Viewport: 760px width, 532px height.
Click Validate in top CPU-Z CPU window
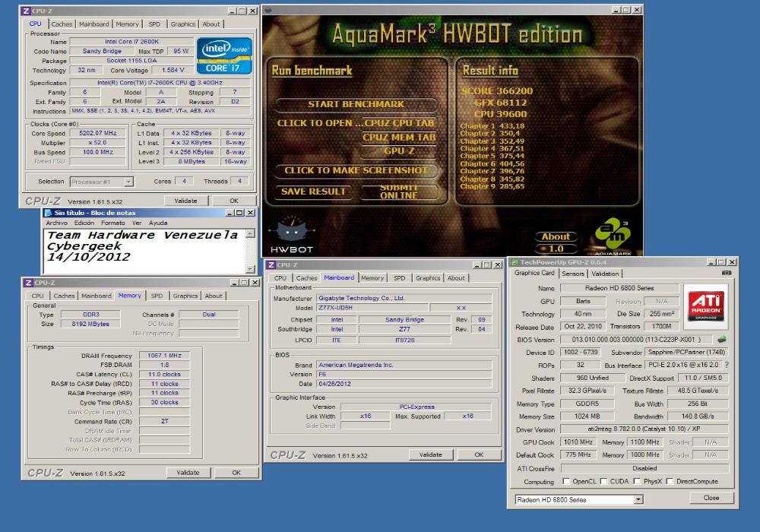(x=185, y=201)
